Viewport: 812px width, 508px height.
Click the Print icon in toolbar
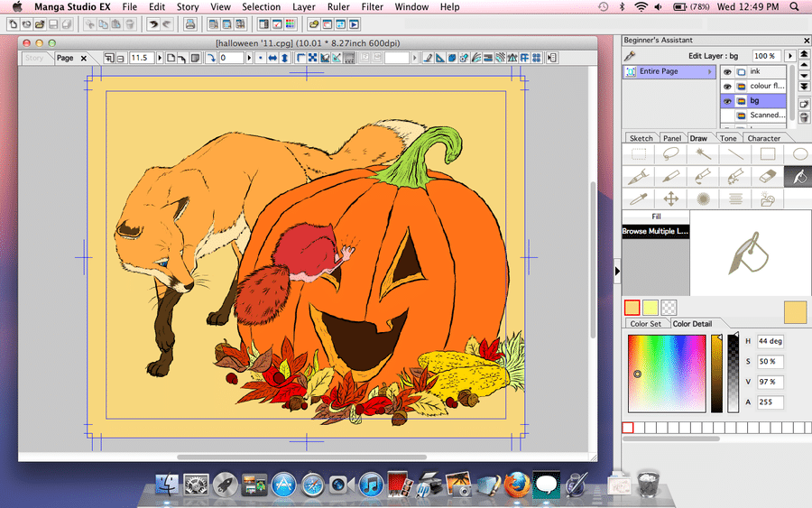(190, 24)
